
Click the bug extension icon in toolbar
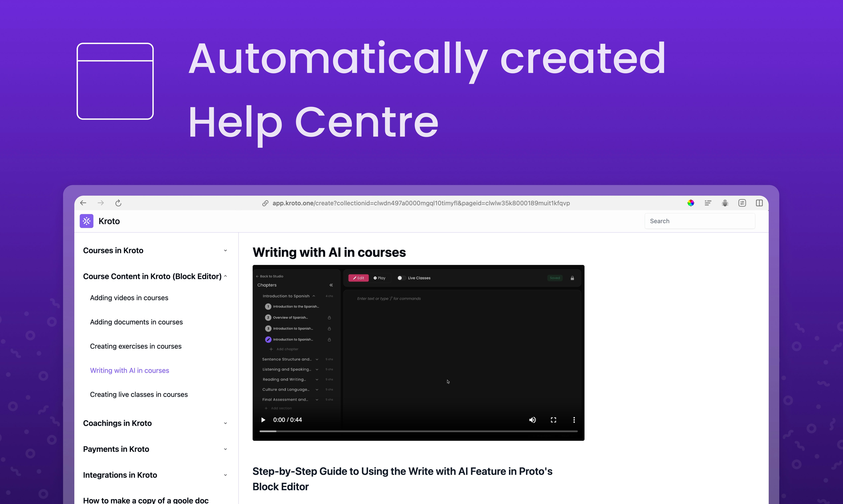tap(725, 203)
